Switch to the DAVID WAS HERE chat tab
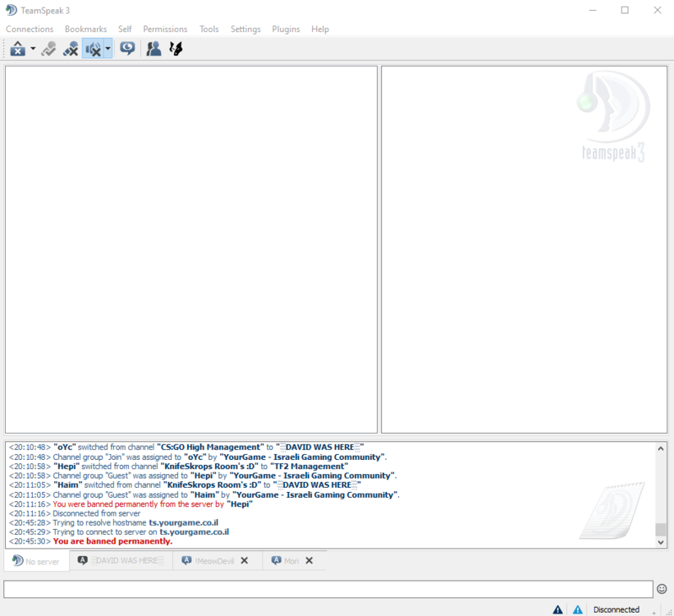The image size is (674, 616). coord(122,561)
